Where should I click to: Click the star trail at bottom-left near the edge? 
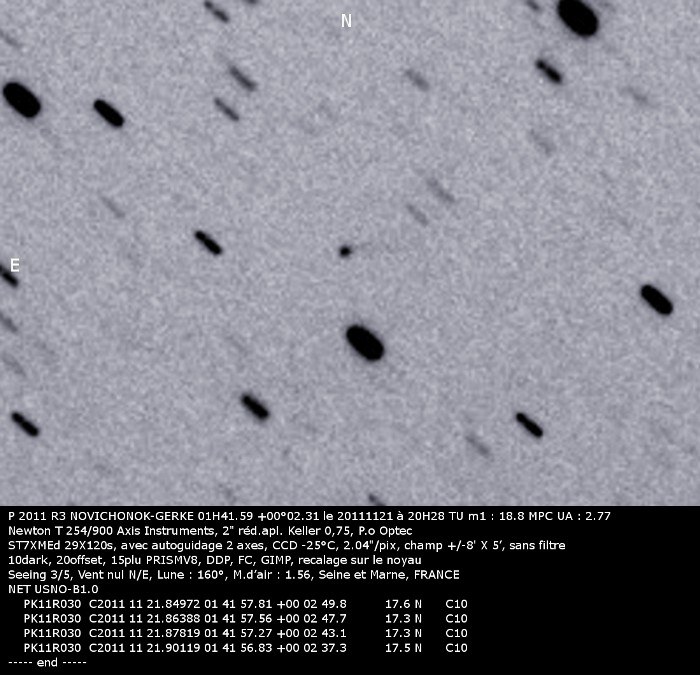[25, 424]
